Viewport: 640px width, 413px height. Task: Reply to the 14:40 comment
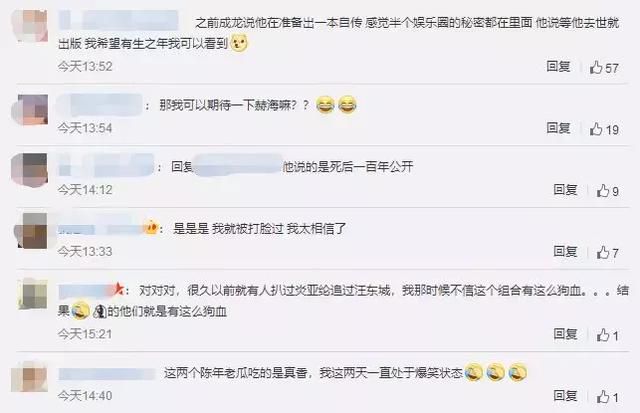565,395
